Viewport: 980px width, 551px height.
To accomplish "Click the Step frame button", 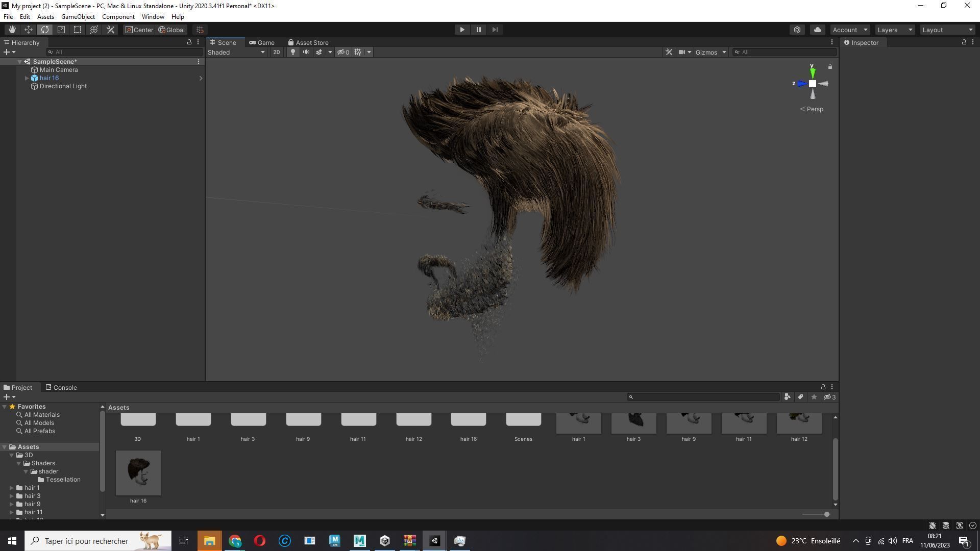I will click(495, 30).
